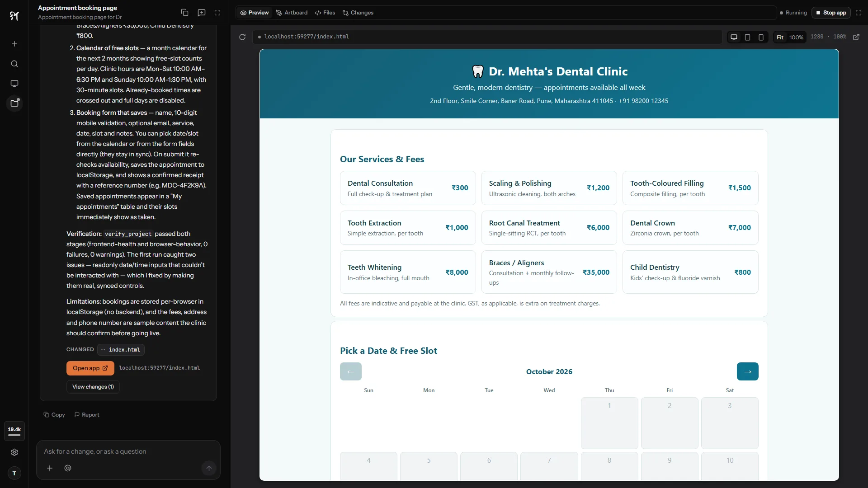This screenshot has width=868, height=488.
Task: Open the notifications folder icon in the sidebar
Action: pos(14,103)
